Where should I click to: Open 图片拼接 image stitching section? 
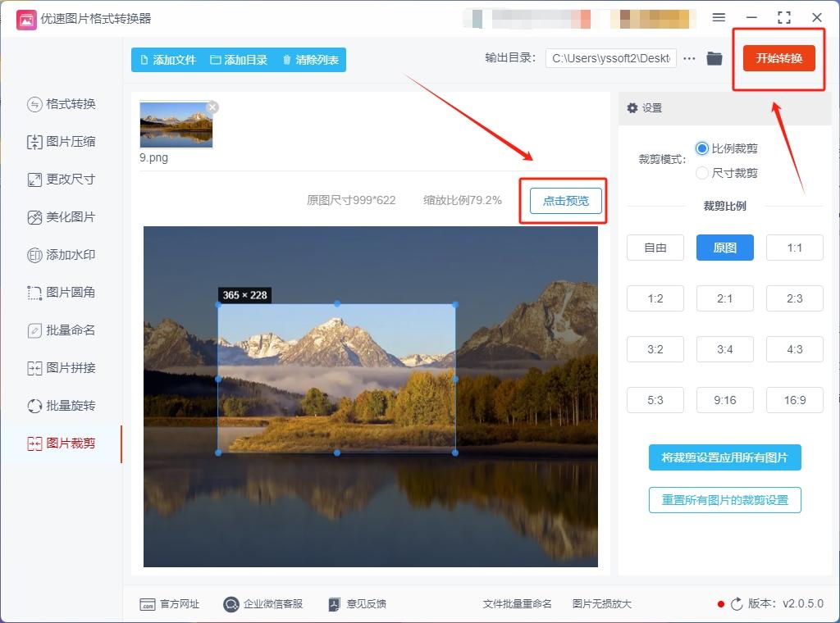click(x=61, y=368)
